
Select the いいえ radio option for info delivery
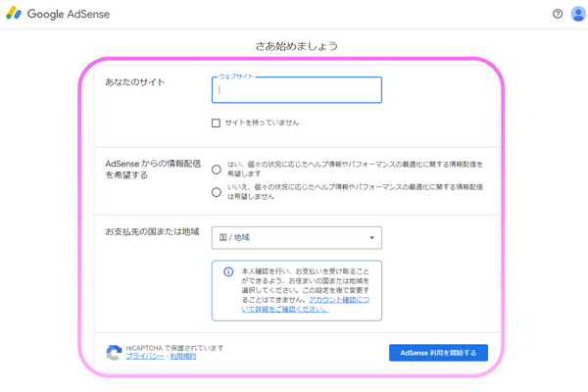[217, 192]
